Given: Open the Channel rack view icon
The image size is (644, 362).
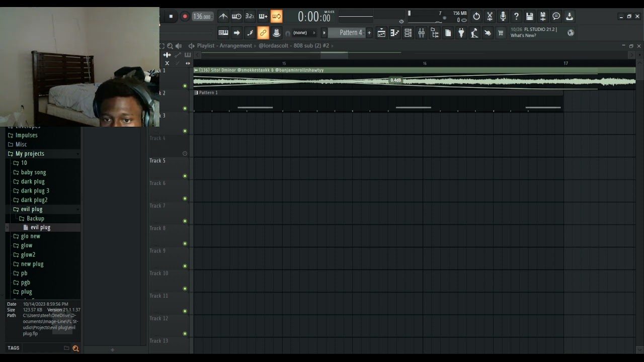Looking at the screenshot, I should (x=408, y=33).
